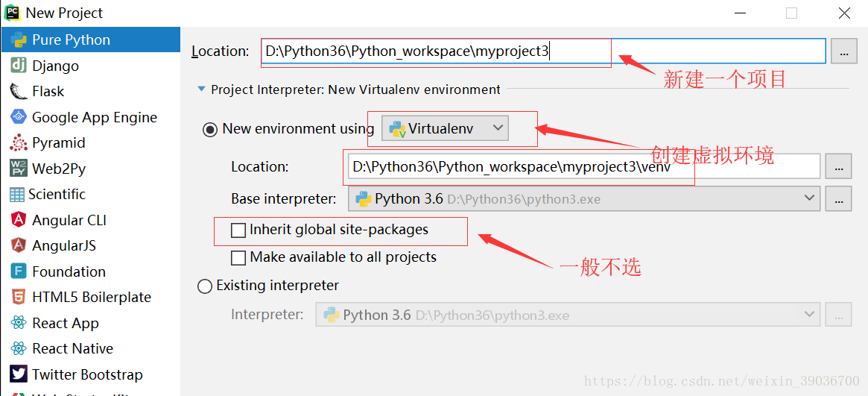Choose Twitter Bootstrap project type

click(x=90, y=374)
